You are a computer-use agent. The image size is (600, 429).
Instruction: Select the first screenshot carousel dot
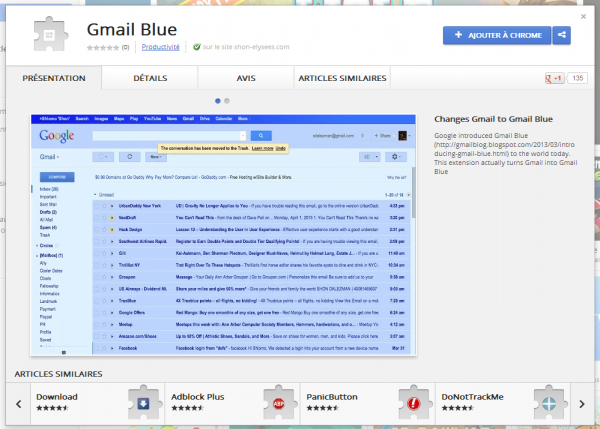coord(218,101)
